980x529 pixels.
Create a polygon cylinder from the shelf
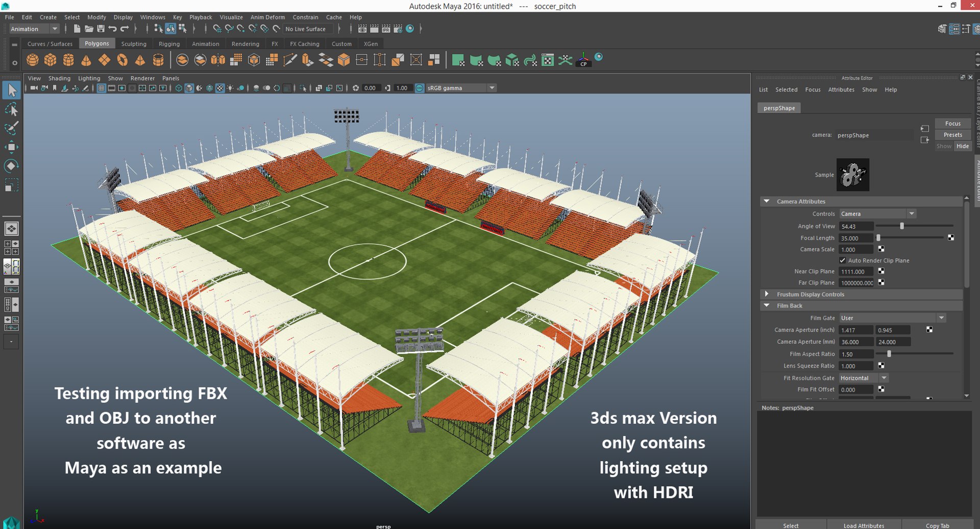pos(68,60)
